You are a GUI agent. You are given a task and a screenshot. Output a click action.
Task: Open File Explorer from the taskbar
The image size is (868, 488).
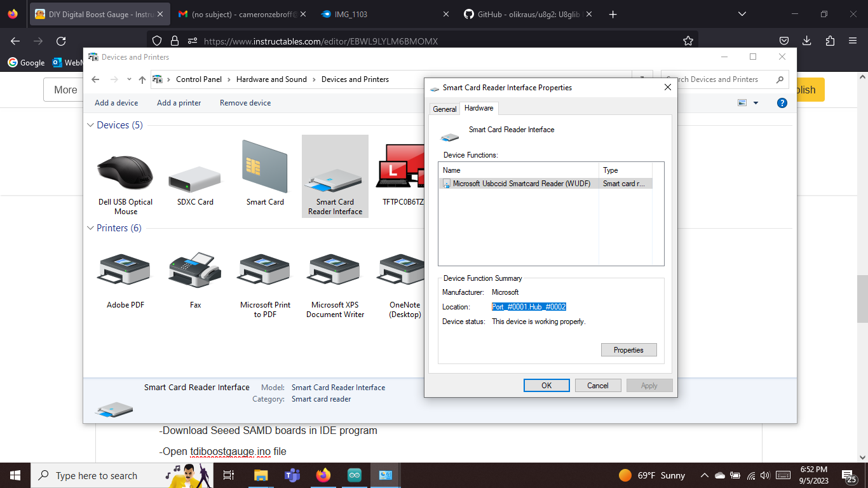(261, 475)
